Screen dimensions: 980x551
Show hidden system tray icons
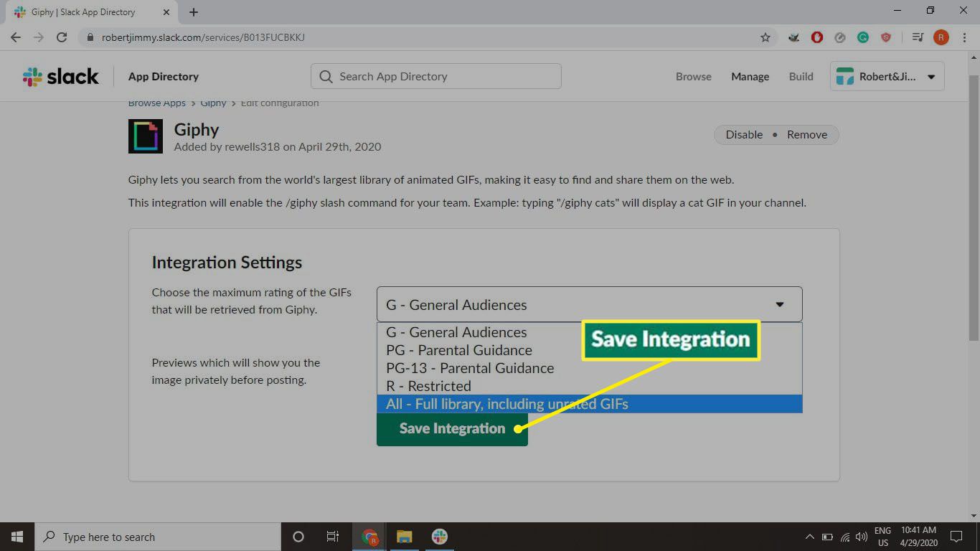coord(810,537)
